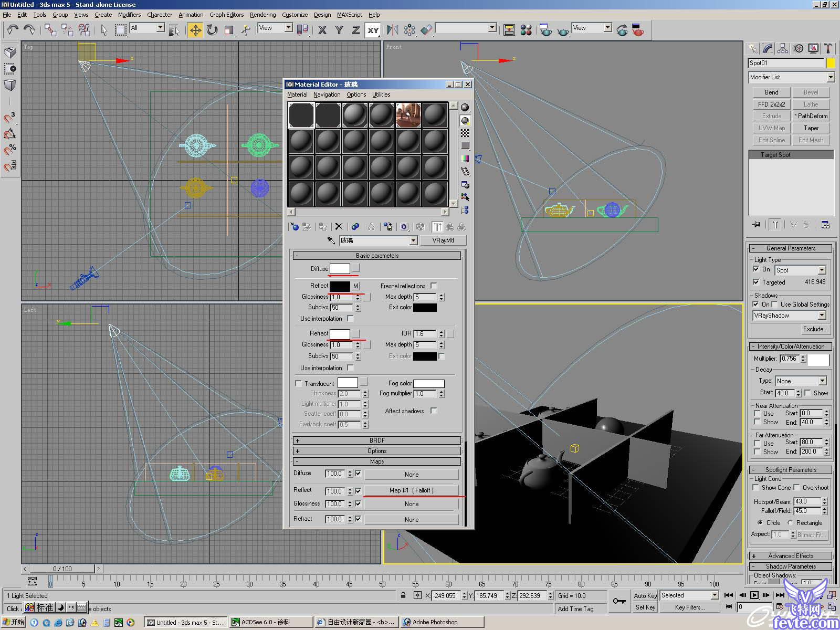Viewport: 840px width, 630px height.
Task: Activate the Select Object arrow tool
Action: (104, 30)
